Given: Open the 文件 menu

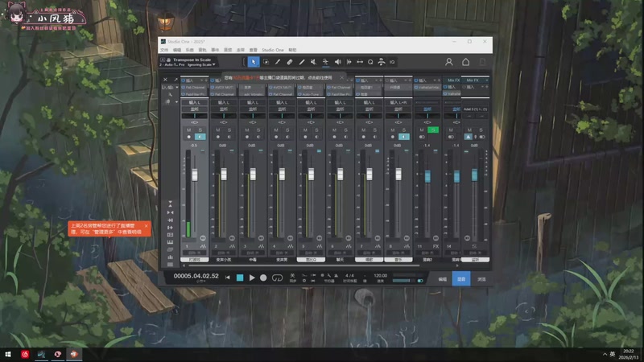Looking at the screenshot, I should (163, 50).
